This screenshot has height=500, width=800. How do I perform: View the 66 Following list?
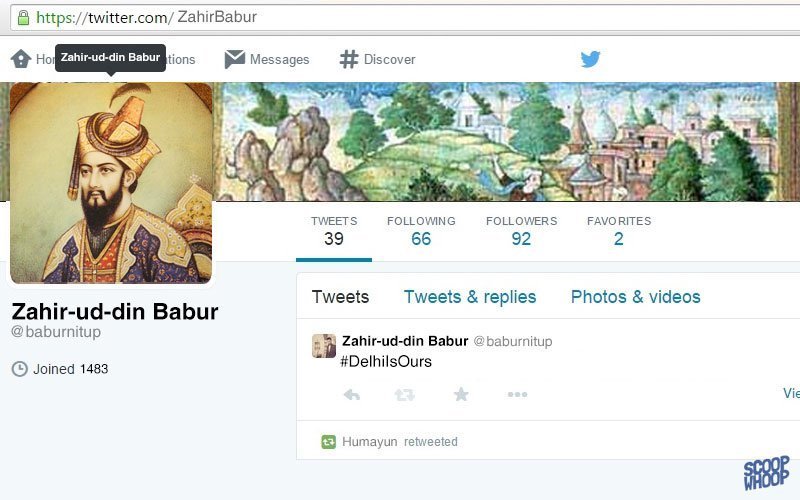(421, 232)
